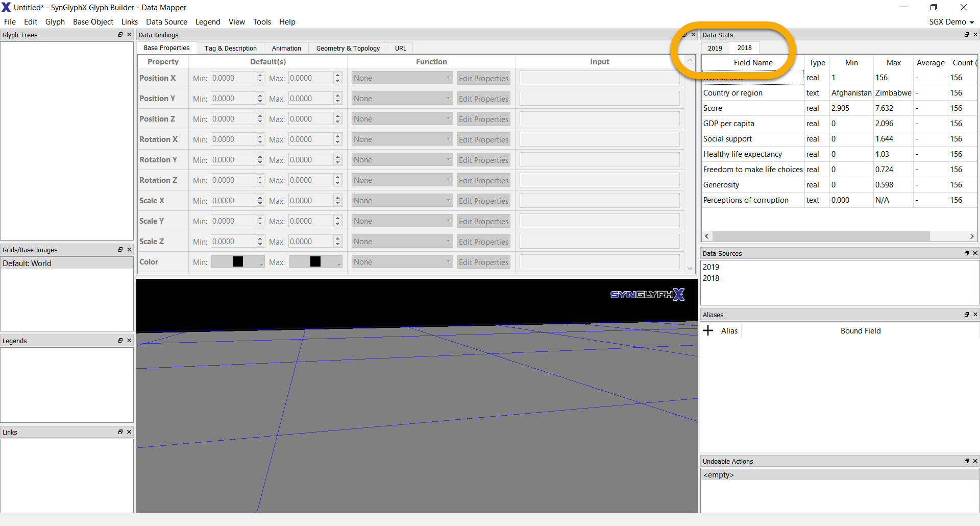Screen dimensions: 980x526
Task: Open the File menu
Action: coord(10,22)
